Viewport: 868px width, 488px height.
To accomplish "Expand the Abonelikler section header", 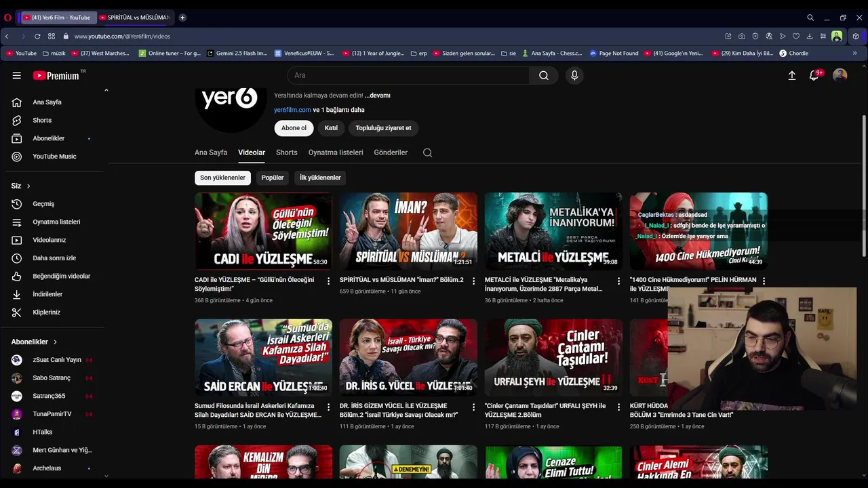I will [34, 342].
